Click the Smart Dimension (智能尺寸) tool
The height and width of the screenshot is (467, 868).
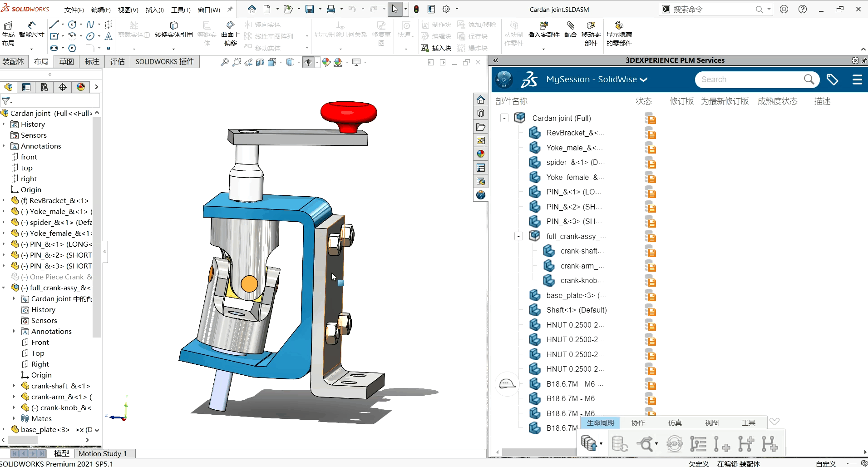(31, 30)
